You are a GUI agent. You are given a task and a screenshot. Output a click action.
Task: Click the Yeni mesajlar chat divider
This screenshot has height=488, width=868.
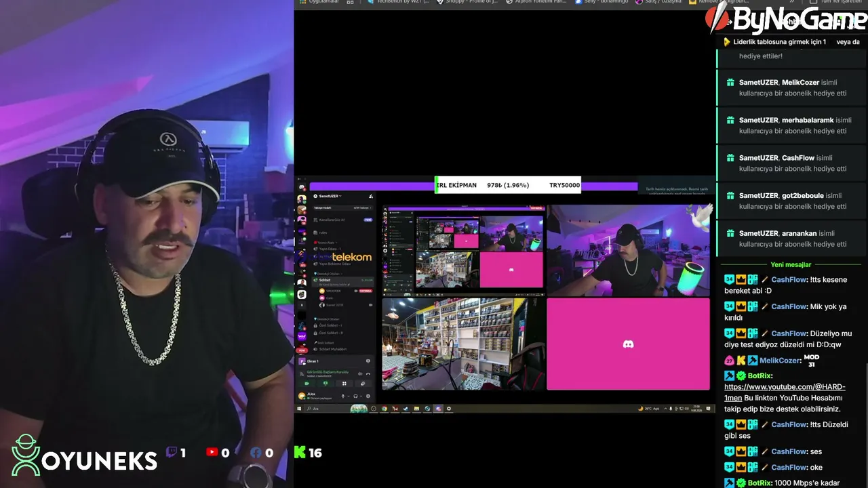pos(791,264)
